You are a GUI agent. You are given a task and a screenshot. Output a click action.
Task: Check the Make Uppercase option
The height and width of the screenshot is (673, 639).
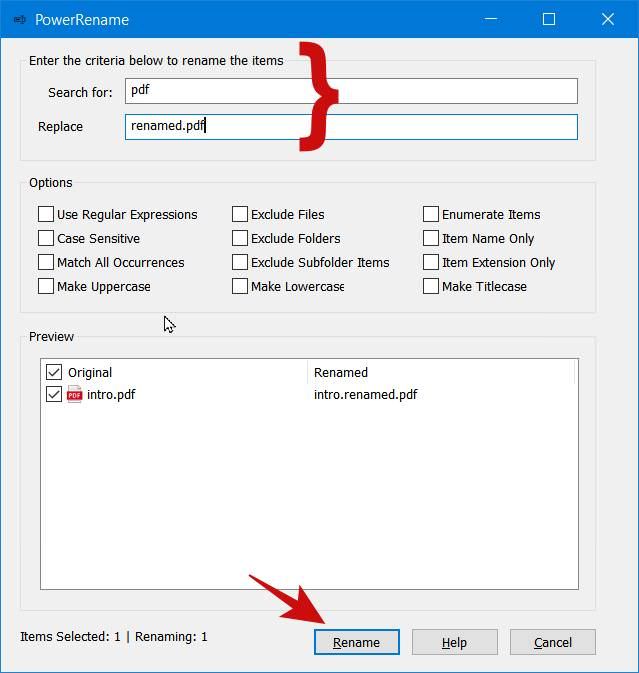(x=46, y=286)
